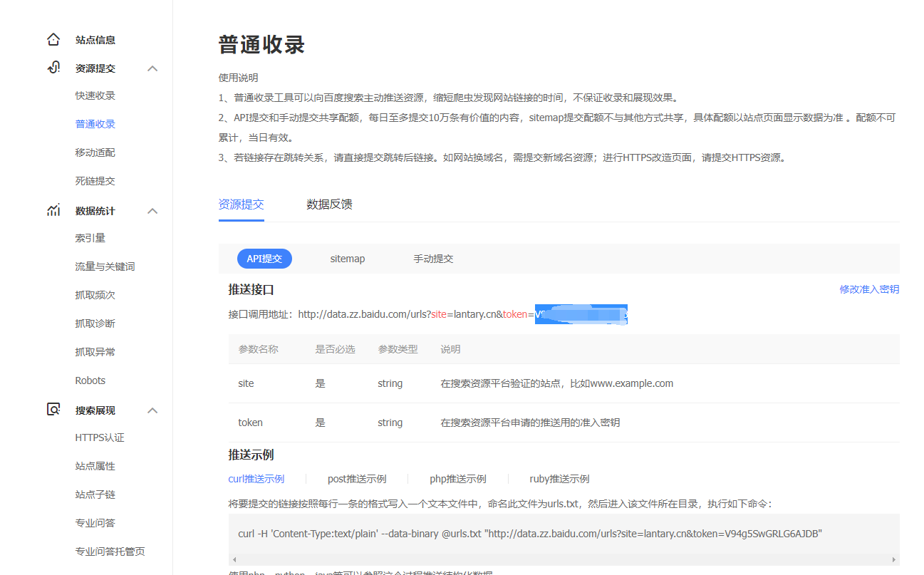924x575 pixels.
Task: Open 修改准入密钥 link
Action: [870, 289]
